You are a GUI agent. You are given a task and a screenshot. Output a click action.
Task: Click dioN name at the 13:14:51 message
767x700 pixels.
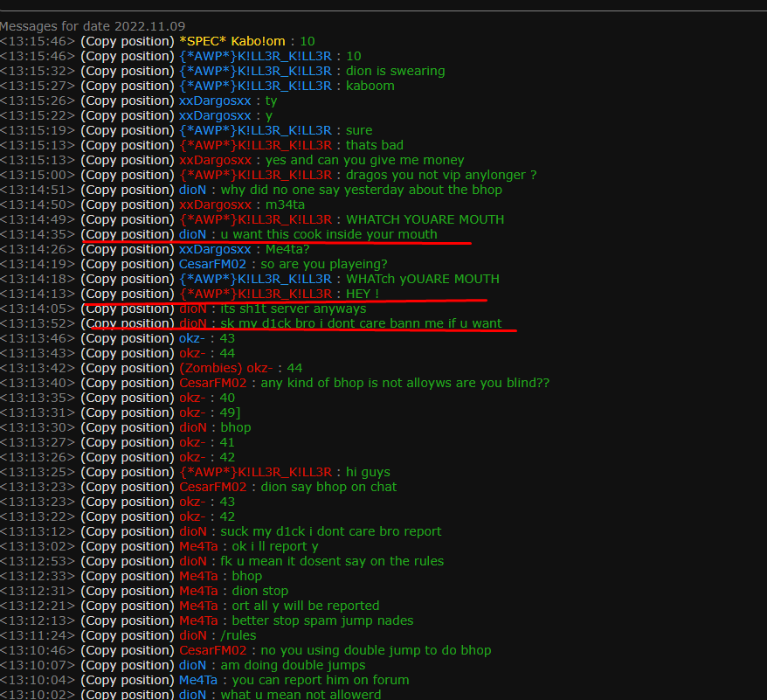pyautogui.click(x=192, y=190)
